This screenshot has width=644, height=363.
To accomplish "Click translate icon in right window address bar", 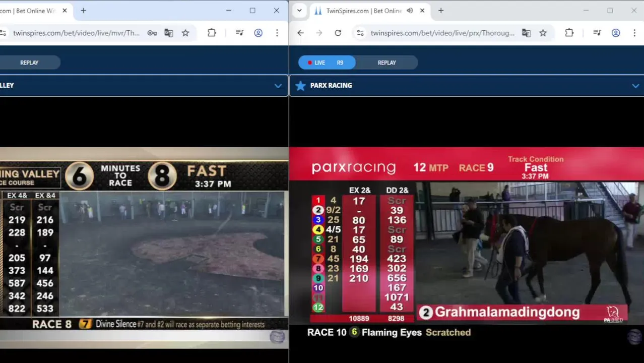I will tap(526, 33).
